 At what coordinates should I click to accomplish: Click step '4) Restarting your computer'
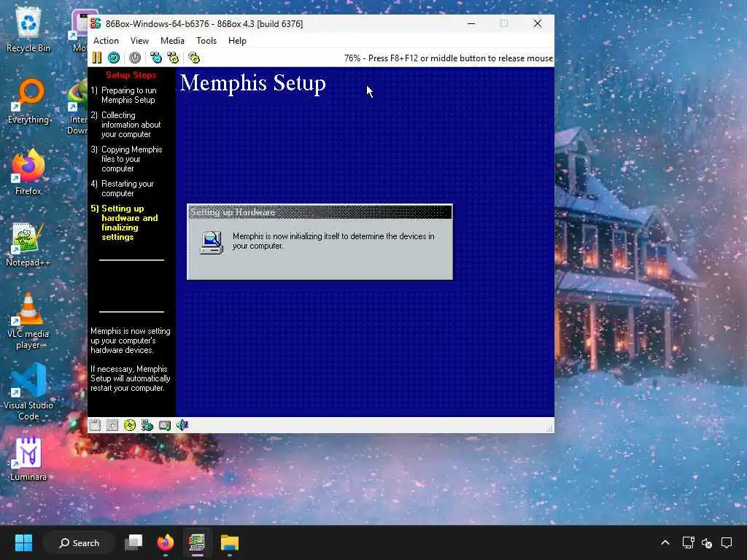pos(123,189)
